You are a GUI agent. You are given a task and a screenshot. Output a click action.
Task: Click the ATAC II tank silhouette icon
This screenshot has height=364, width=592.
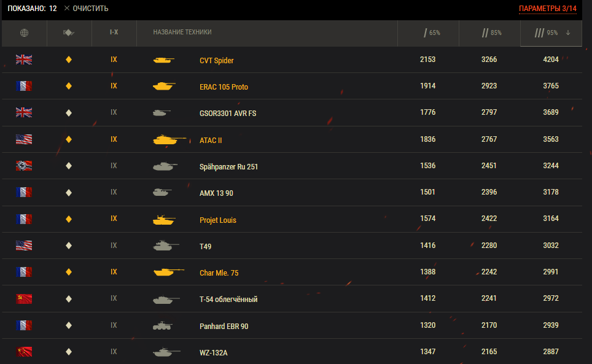coord(169,139)
